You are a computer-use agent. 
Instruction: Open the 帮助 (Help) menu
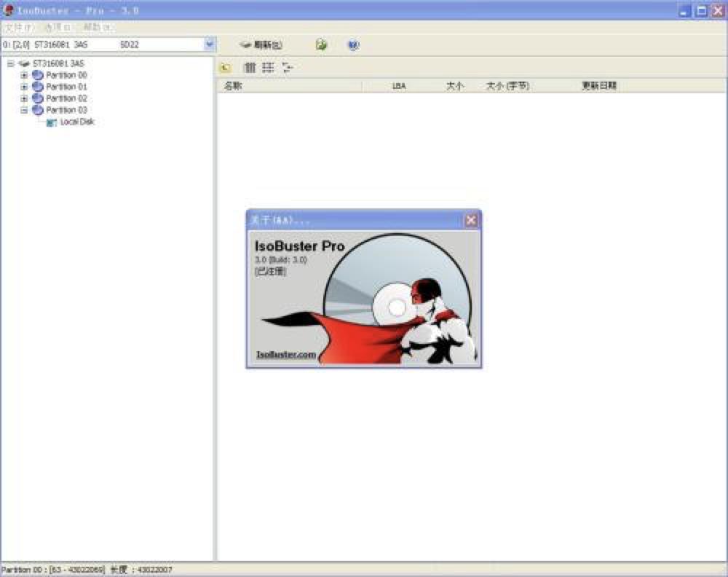click(97, 28)
